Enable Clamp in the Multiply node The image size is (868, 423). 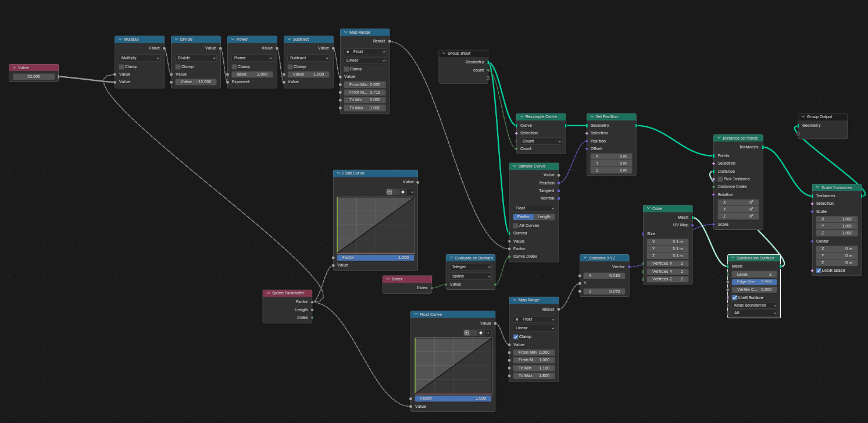pyautogui.click(x=122, y=67)
